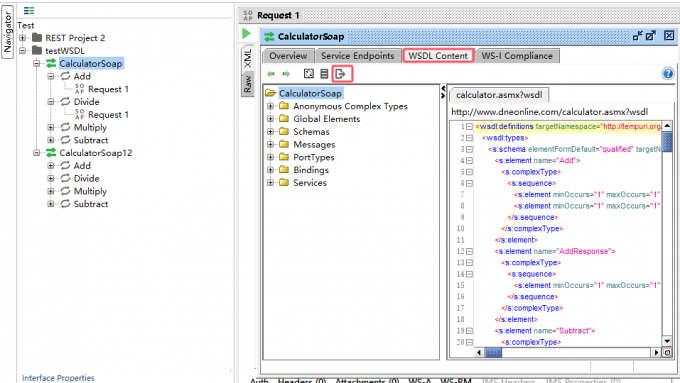The width and height of the screenshot is (680, 383).
Task: Select Subtract under CalculatorSoap12
Action: coord(91,204)
